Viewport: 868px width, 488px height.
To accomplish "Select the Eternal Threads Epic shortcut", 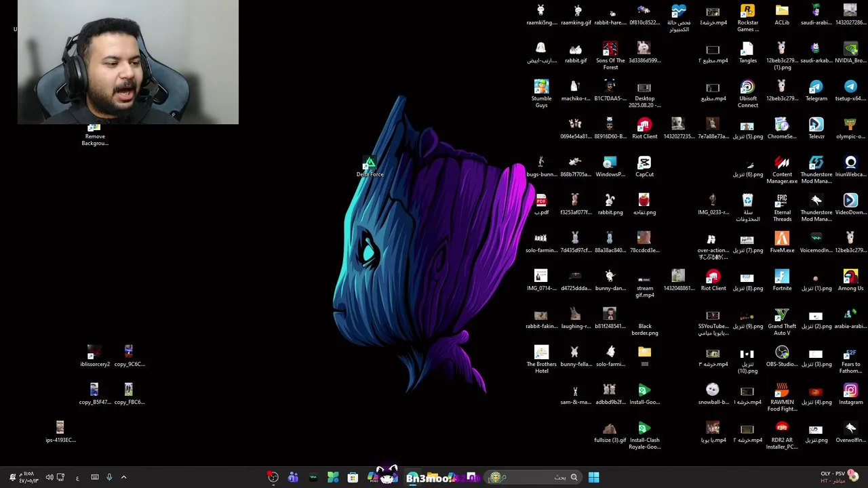I will (782, 207).
